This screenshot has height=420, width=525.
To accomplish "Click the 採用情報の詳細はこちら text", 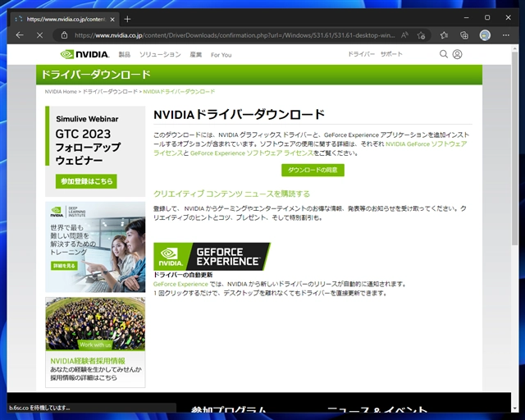I will [x=84, y=377].
